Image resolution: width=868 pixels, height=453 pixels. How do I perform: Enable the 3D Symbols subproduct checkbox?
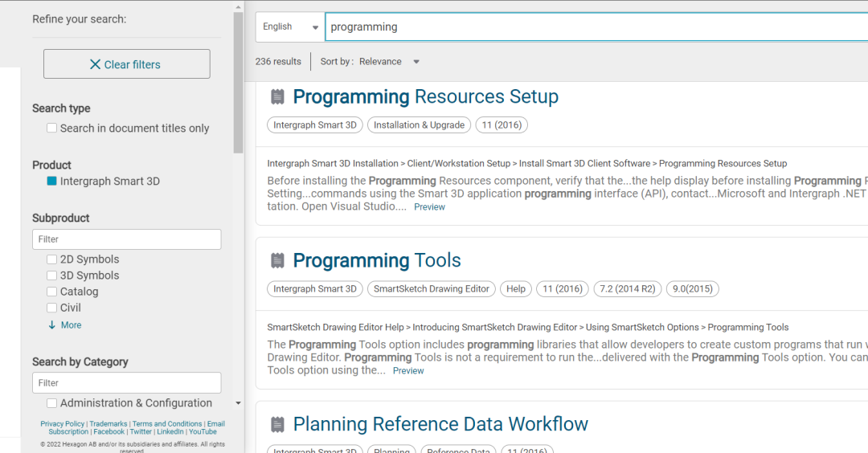tap(51, 275)
